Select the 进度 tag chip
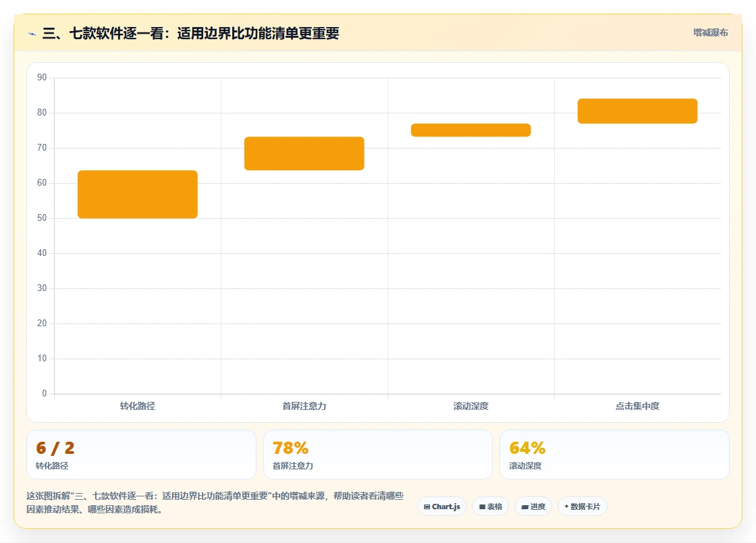This screenshot has height=543, width=756. point(533,507)
